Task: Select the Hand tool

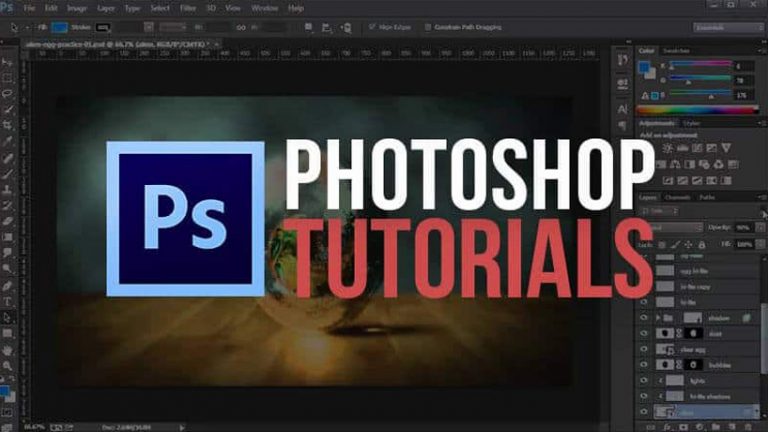Action: (7, 350)
